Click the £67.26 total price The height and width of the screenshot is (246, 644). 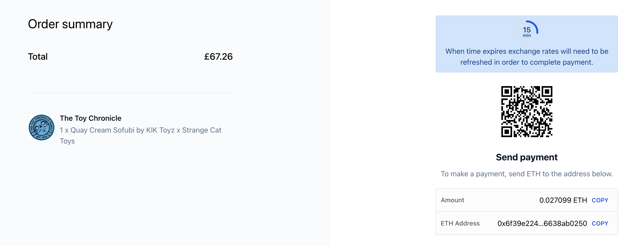(x=218, y=57)
